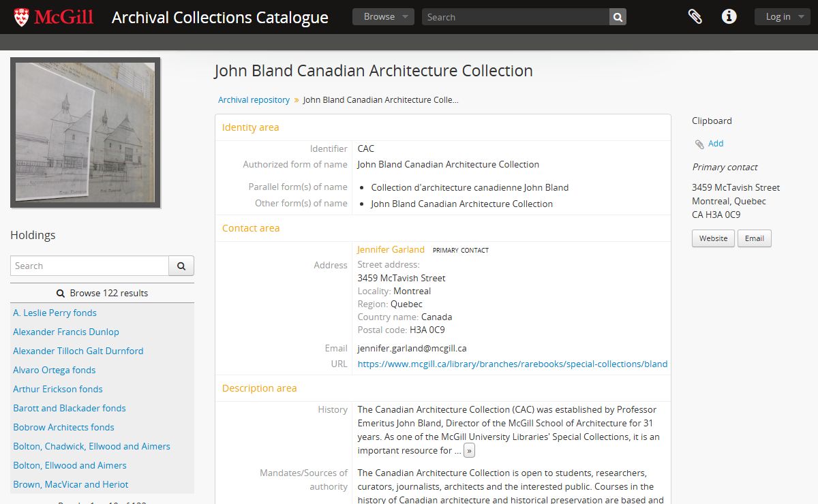Open Barott and Blackader fonds
Viewport: 818px width, 504px height.
pos(70,408)
